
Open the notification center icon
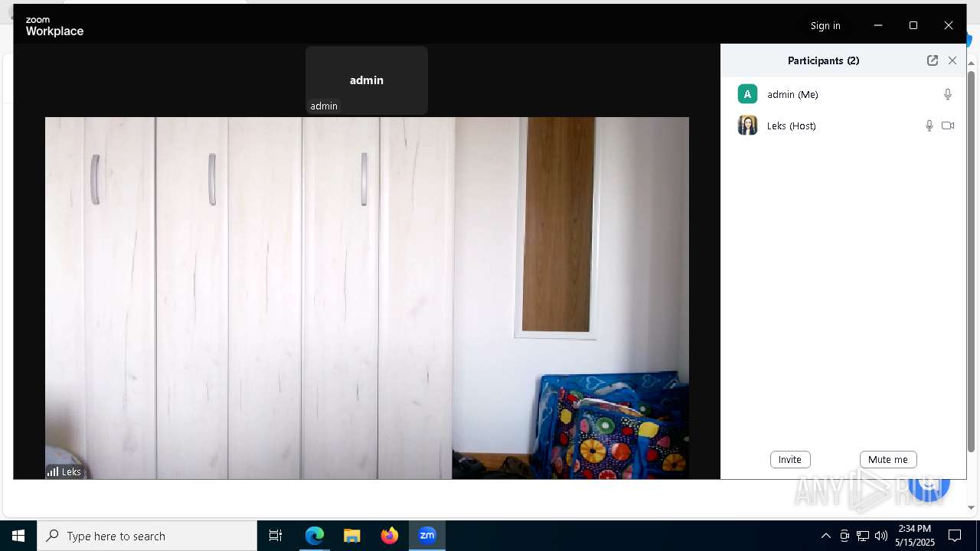(x=955, y=536)
